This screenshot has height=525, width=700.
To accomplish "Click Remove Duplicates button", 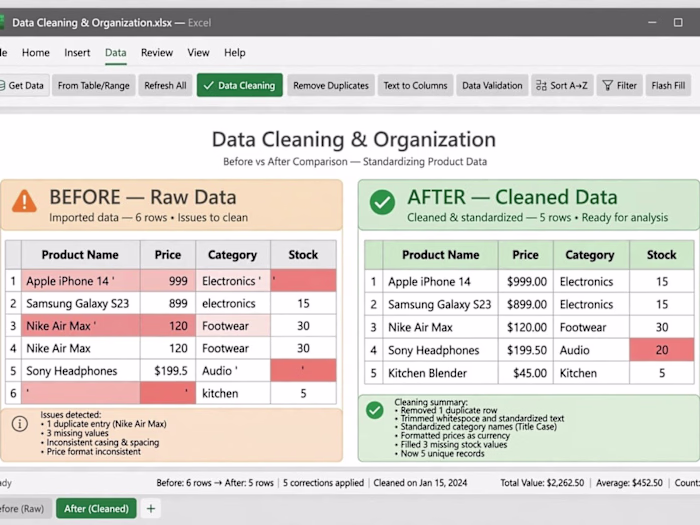I will point(331,85).
